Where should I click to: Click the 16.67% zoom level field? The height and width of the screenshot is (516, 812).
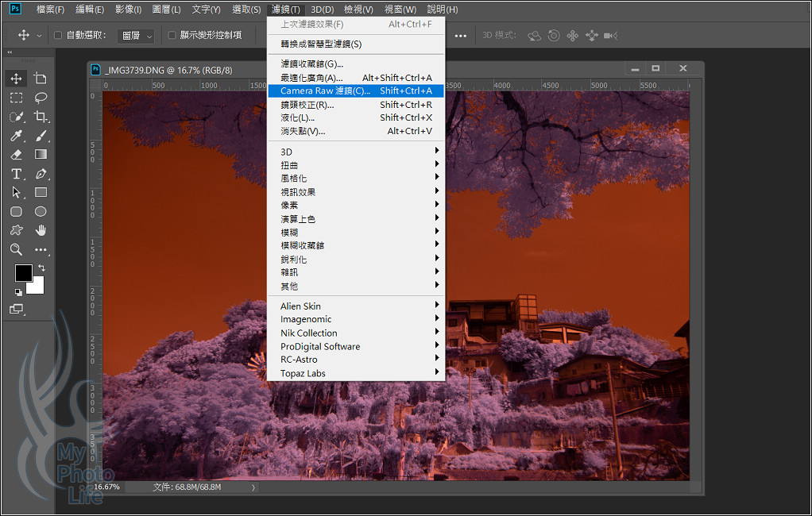(x=107, y=487)
